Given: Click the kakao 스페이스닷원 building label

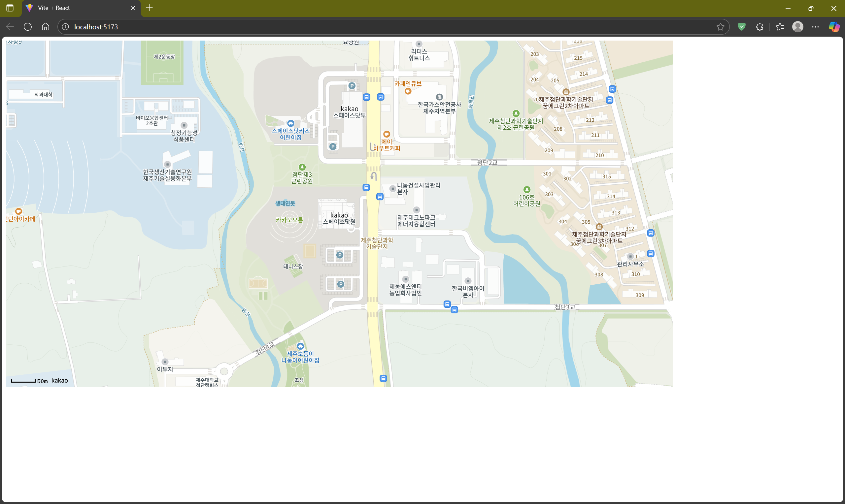Looking at the screenshot, I should [x=339, y=218].
